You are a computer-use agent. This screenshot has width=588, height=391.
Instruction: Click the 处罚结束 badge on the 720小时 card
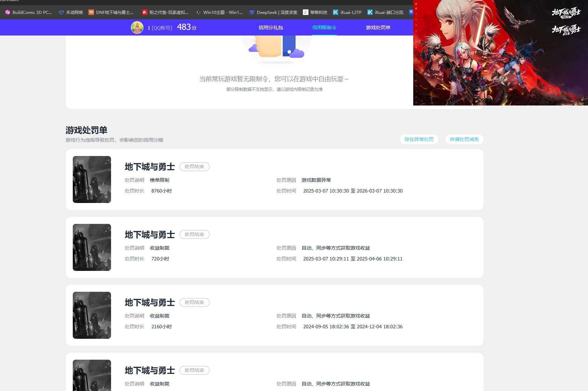tap(194, 234)
